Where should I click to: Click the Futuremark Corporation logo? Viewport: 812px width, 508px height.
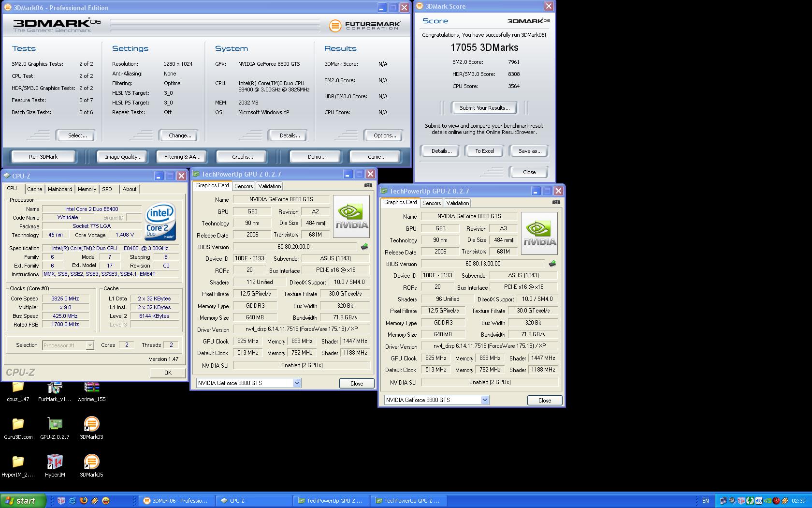tap(365, 26)
